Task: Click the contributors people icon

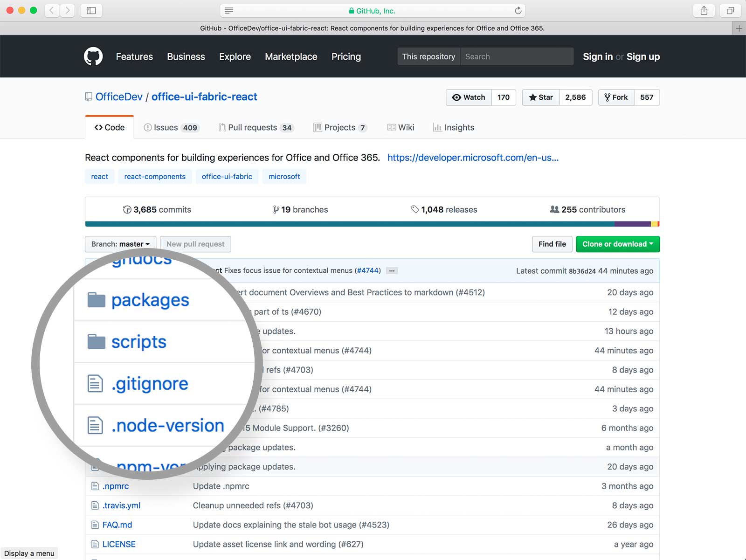Action: tap(554, 209)
